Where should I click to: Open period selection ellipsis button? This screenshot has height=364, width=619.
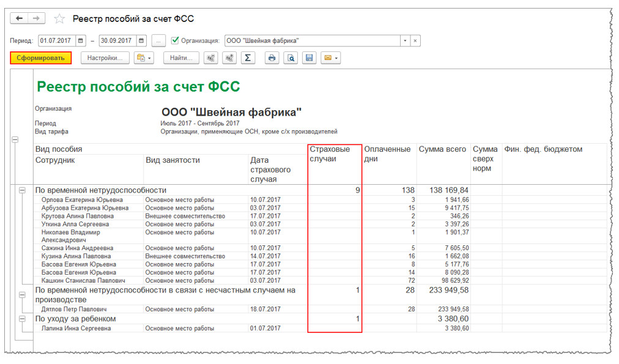point(158,40)
